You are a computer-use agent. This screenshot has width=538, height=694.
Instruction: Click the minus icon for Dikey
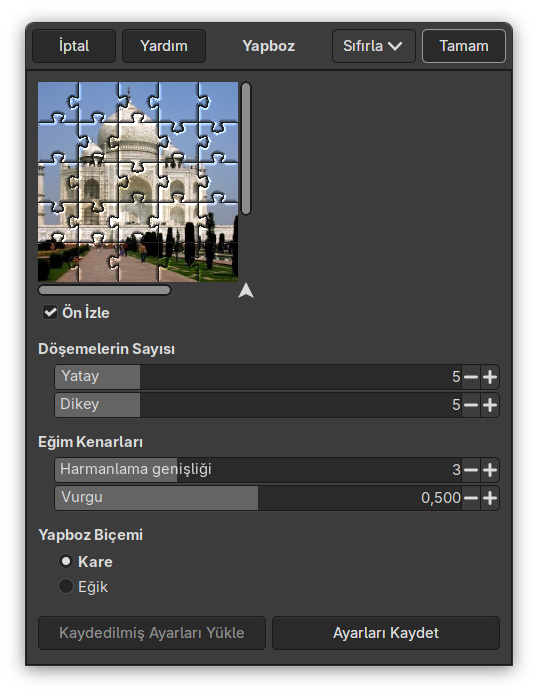point(471,405)
